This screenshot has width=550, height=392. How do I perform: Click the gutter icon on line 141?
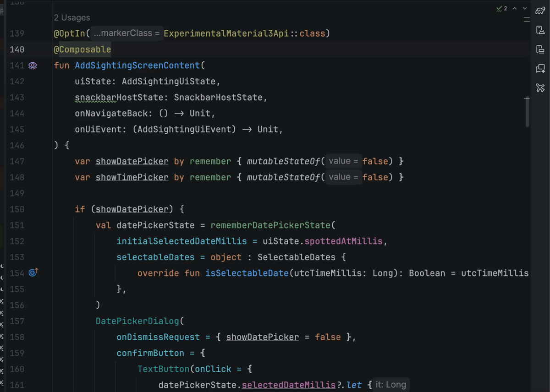point(33,65)
